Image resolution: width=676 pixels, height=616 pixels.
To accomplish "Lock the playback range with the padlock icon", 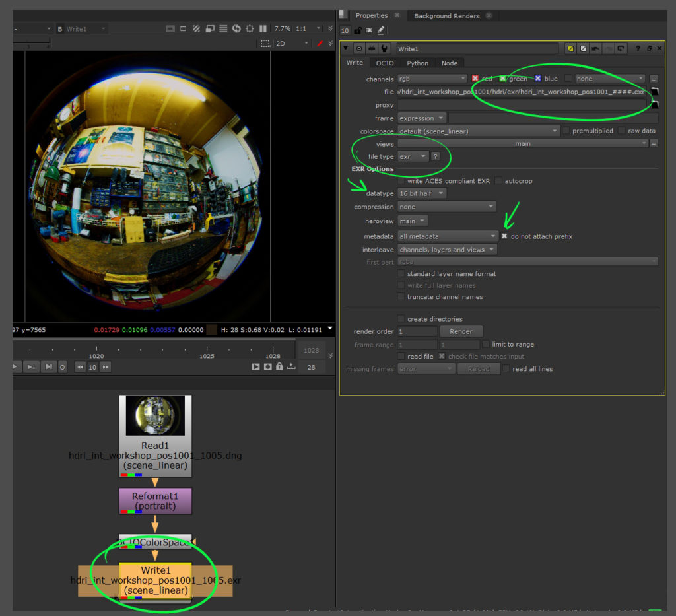I will coord(279,366).
